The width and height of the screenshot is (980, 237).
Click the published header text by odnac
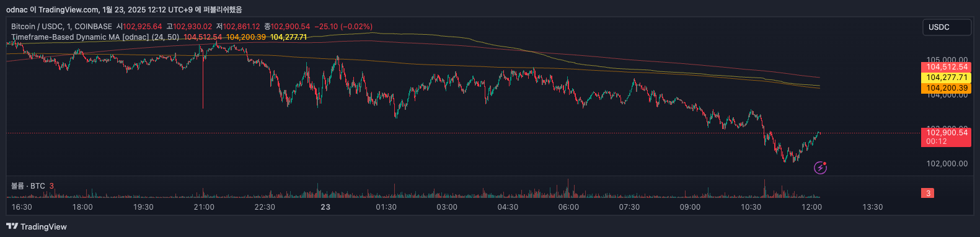124,9
